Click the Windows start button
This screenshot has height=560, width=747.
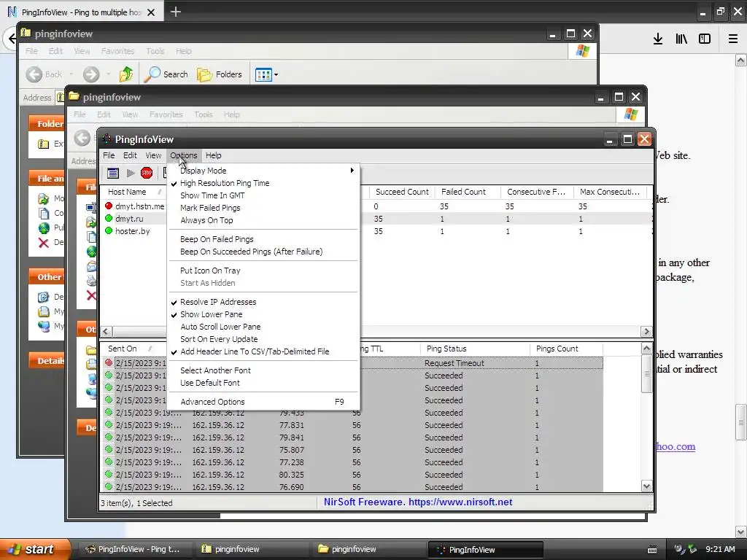pyautogui.click(x=35, y=549)
